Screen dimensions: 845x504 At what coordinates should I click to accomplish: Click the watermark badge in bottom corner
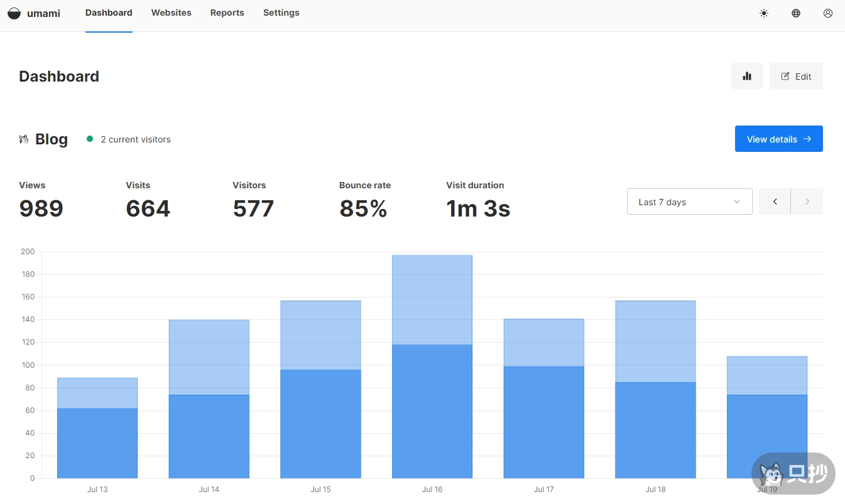793,473
